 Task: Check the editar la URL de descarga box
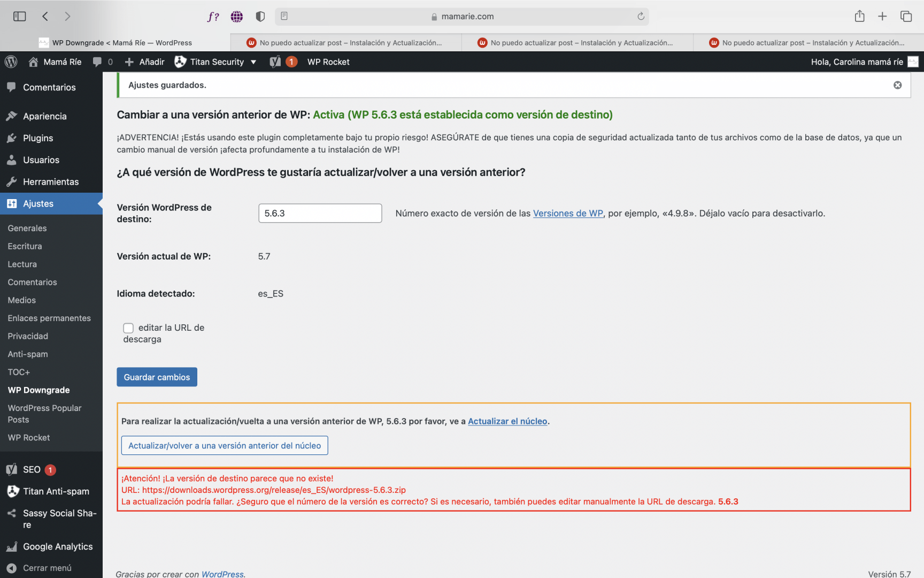point(128,328)
